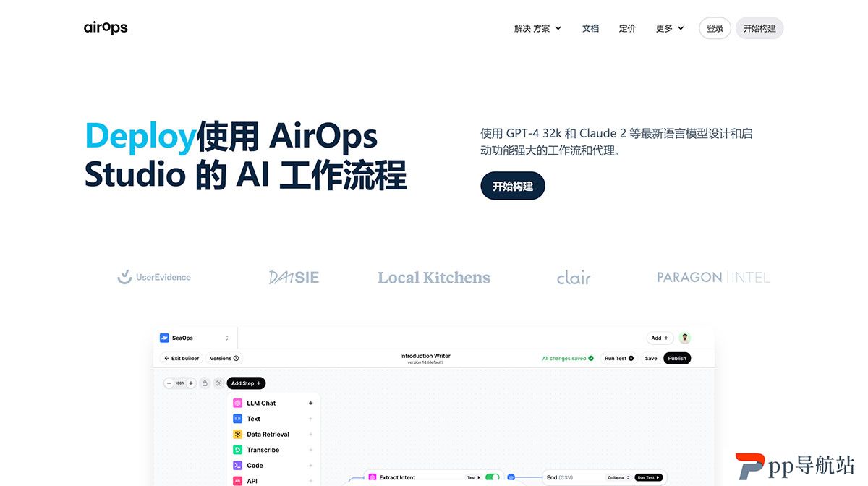Click the DAISIE logo
The image size is (868, 486).
coord(294,277)
